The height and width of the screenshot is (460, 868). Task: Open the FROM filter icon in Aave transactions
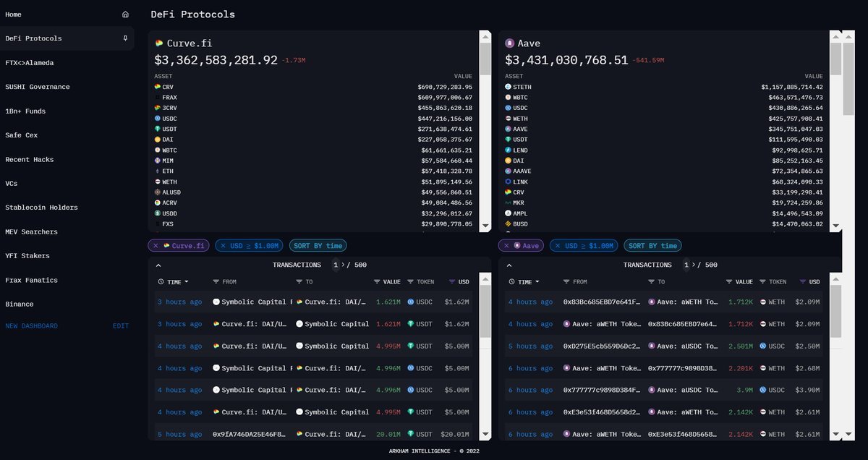pos(566,281)
